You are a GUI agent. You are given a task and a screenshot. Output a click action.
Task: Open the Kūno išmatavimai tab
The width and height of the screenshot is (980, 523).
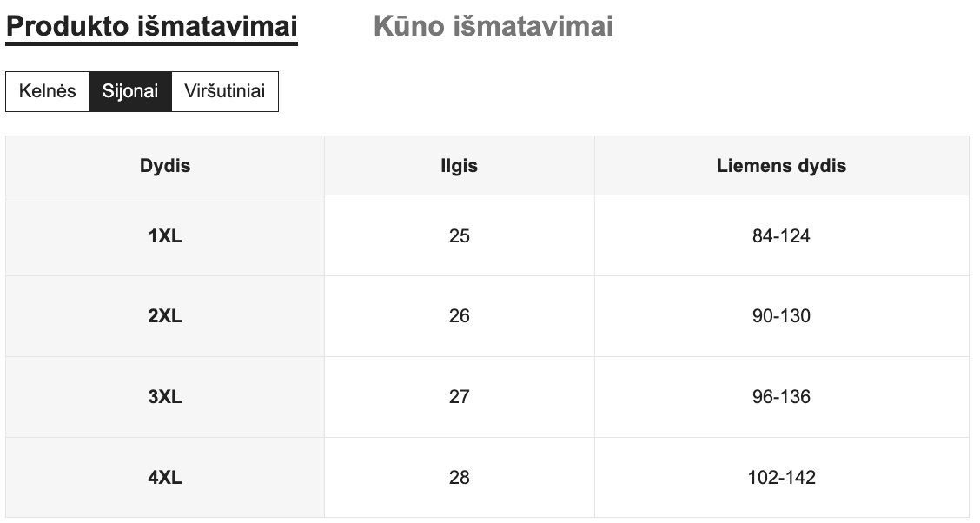(493, 27)
